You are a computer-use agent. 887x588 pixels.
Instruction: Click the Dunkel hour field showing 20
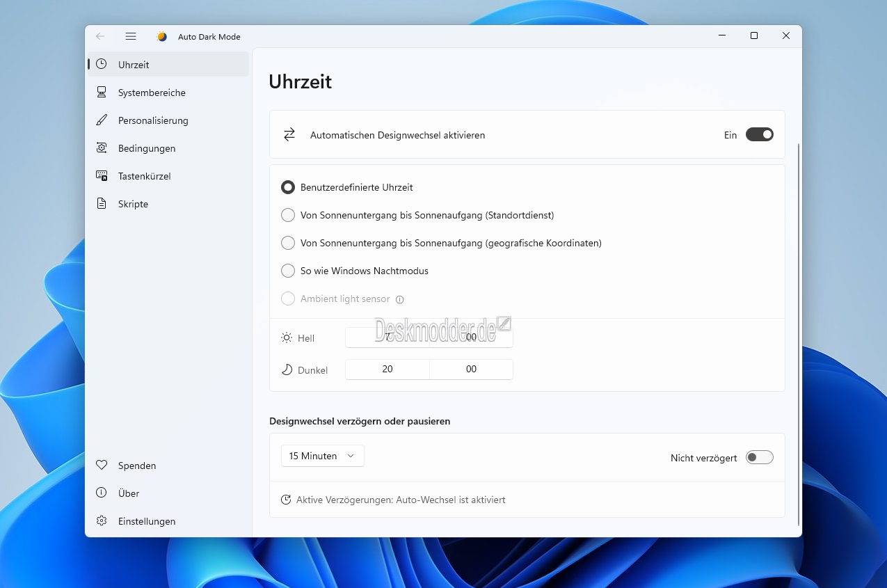click(387, 370)
